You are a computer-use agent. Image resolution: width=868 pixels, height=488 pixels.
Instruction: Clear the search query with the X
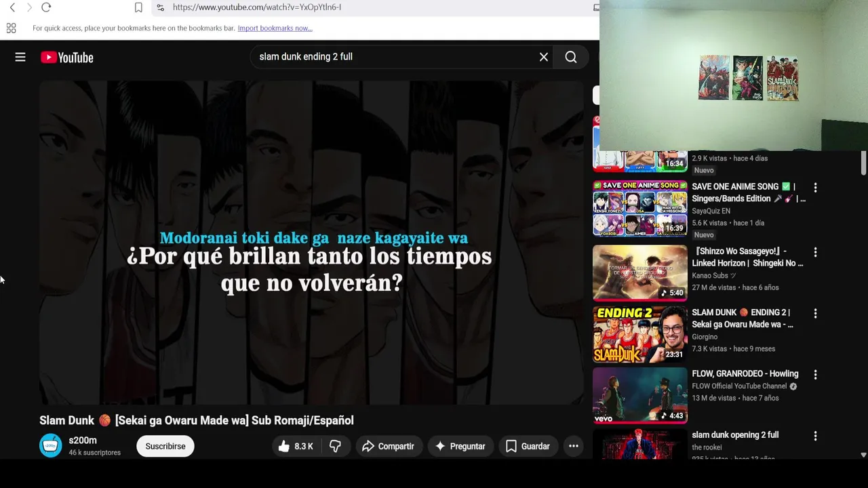(x=544, y=58)
